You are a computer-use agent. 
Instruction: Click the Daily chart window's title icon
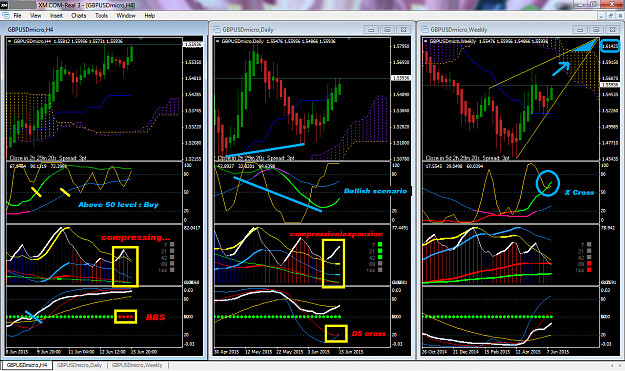click(217, 29)
